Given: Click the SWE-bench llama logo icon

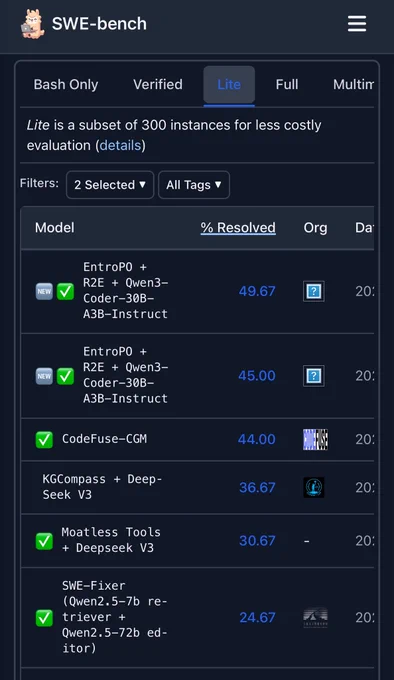Looking at the screenshot, I should tap(33, 24).
